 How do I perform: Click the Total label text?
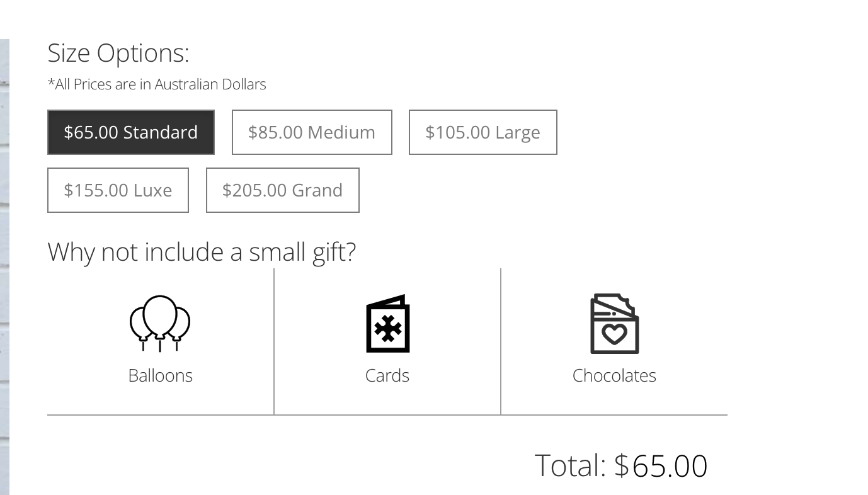click(570, 465)
